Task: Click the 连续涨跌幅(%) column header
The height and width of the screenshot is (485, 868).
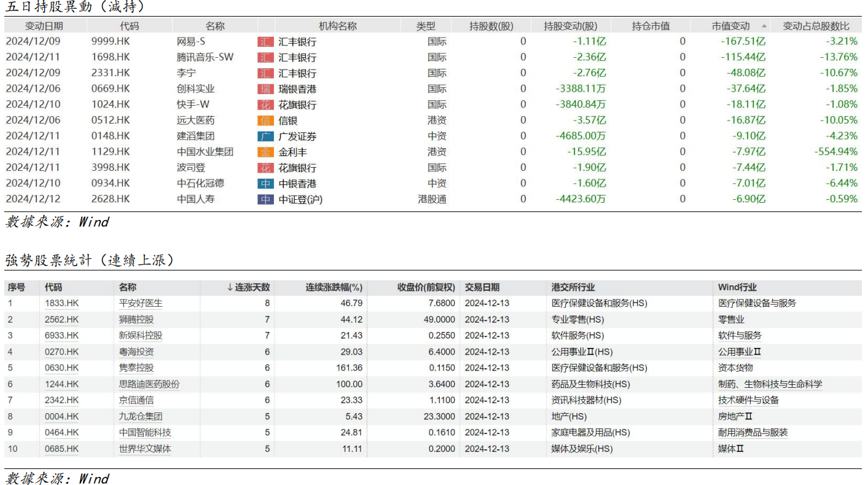Action: [x=334, y=287]
